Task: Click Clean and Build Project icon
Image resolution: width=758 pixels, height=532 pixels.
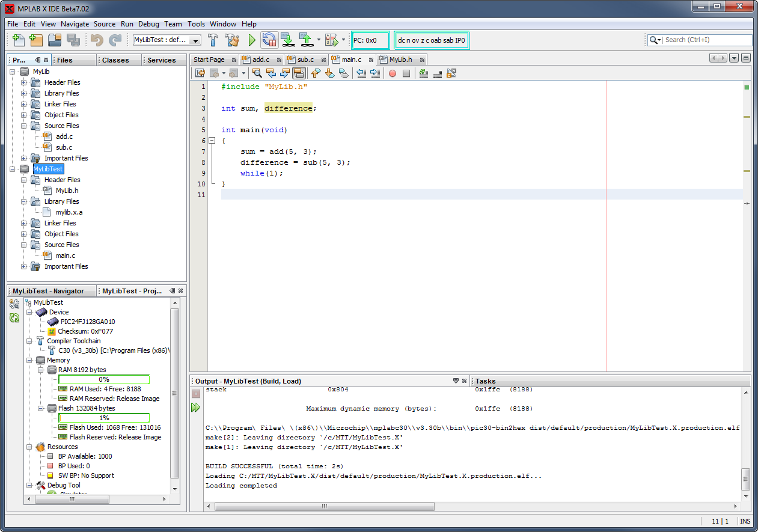Action: (232, 40)
